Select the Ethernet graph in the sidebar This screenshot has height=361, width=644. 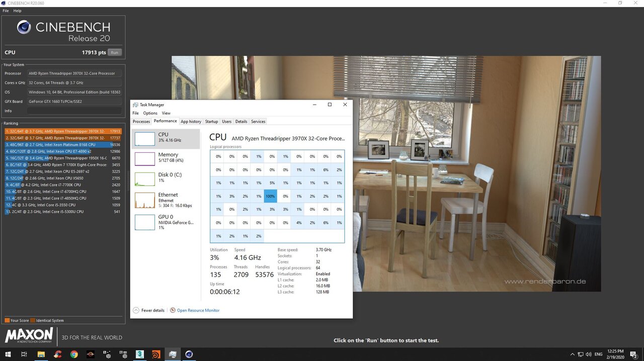coord(166,200)
